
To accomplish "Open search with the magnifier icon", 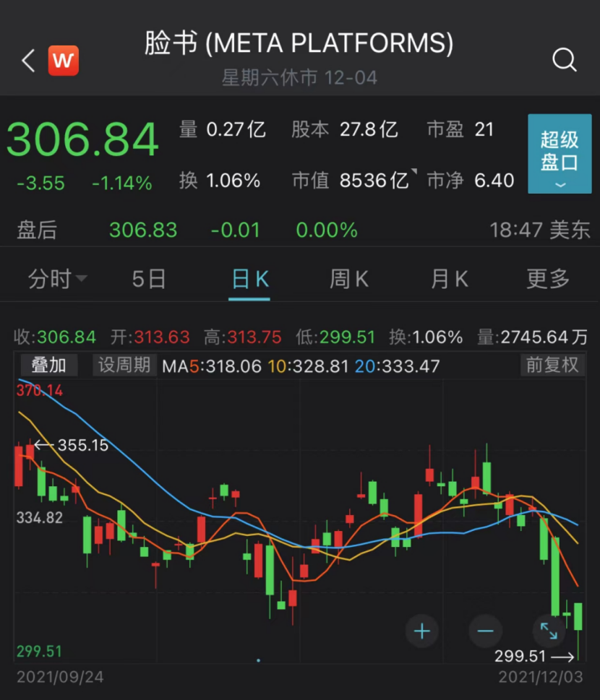I will pyautogui.click(x=565, y=60).
